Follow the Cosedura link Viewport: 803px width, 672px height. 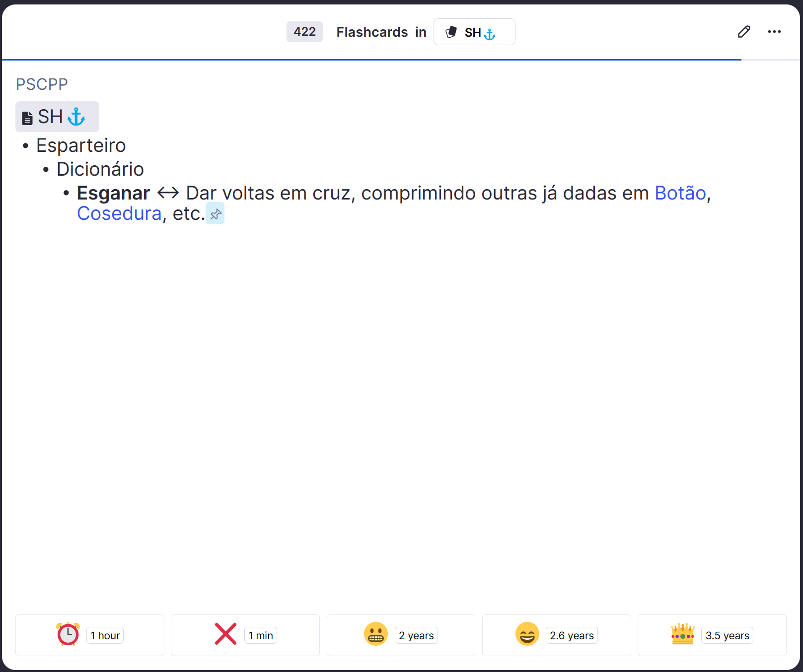coord(119,213)
